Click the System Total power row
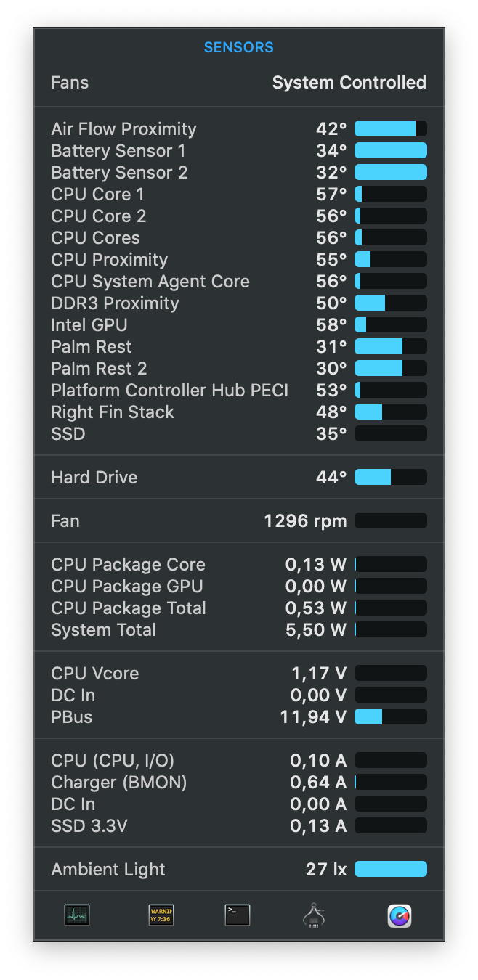The image size is (478, 980). (238, 630)
